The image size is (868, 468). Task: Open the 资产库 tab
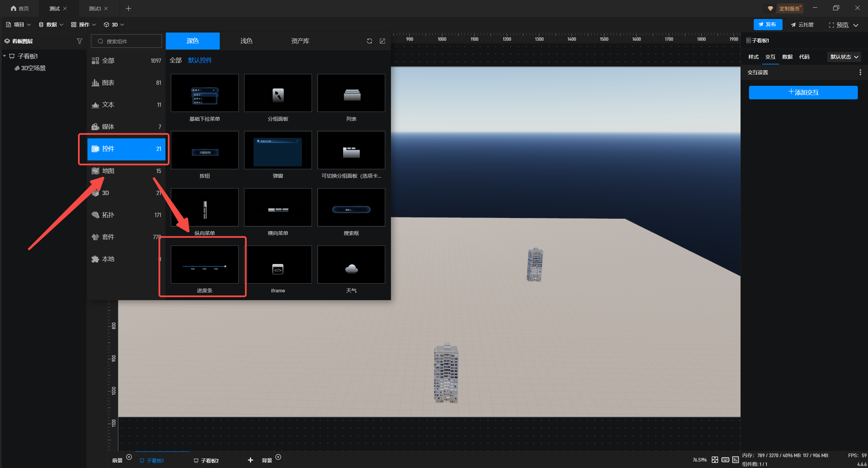coord(300,41)
